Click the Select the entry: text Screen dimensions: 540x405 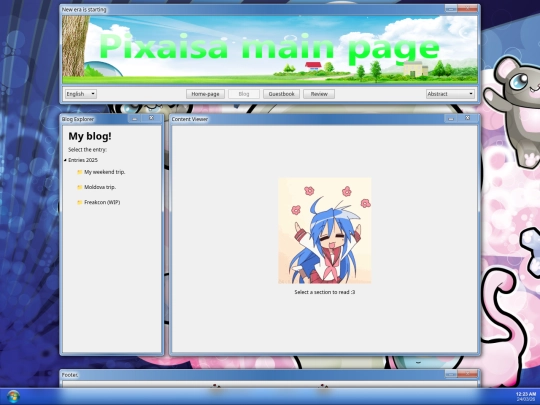click(87, 149)
